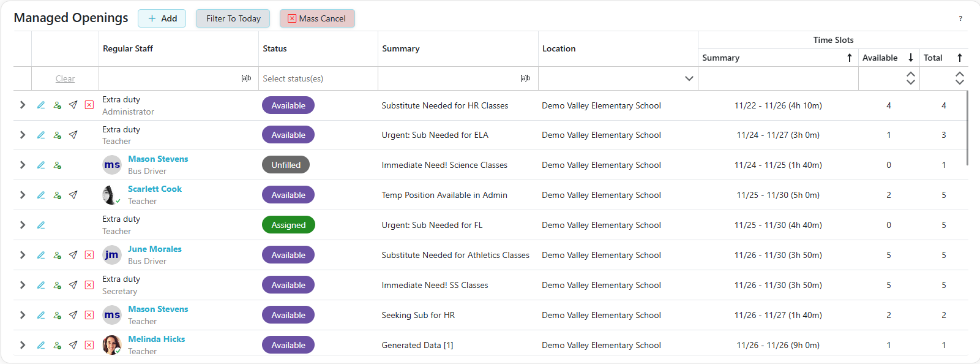The width and height of the screenshot is (980, 364).
Task: Click the paper-plane send icon for June Morales
Action: pos(73,255)
